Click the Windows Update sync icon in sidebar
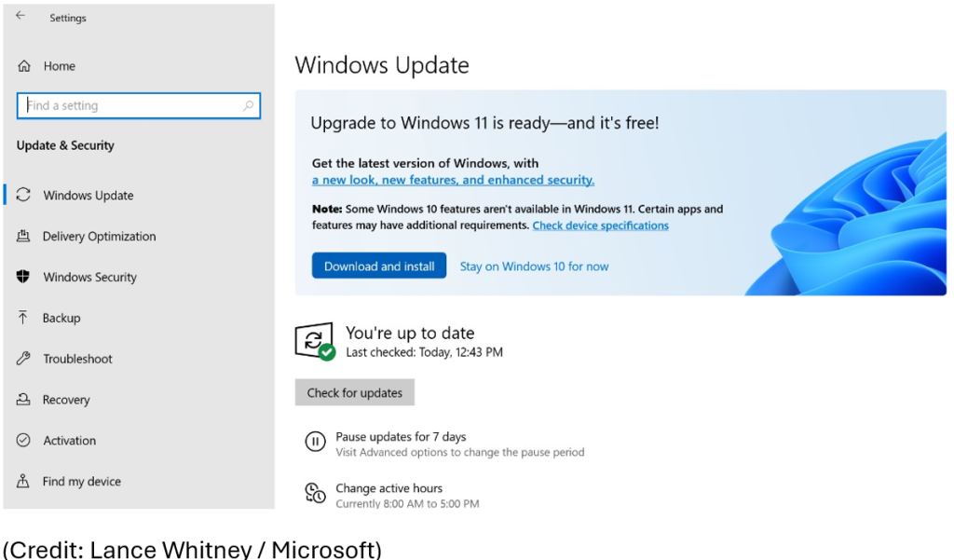The width and height of the screenshot is (954, 560). point(23,195)
